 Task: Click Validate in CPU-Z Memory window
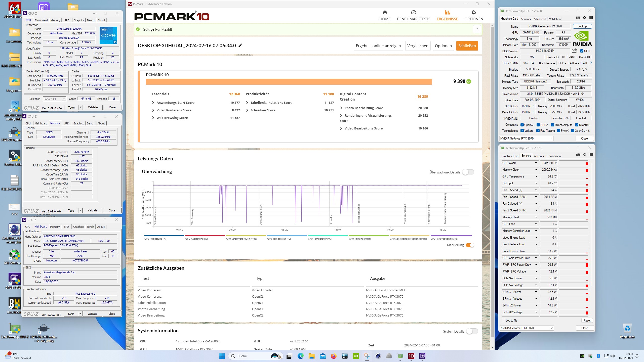coord(93,210)
